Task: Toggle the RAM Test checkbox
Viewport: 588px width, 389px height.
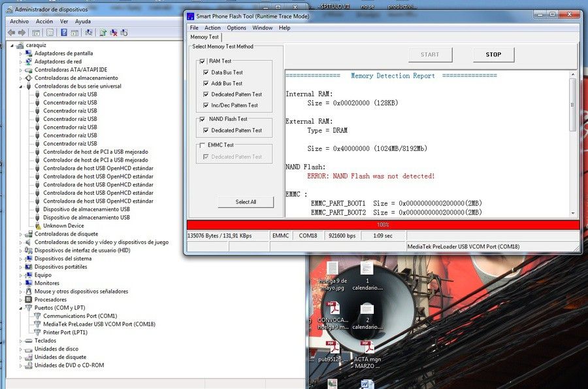Action: pos(202,61)
